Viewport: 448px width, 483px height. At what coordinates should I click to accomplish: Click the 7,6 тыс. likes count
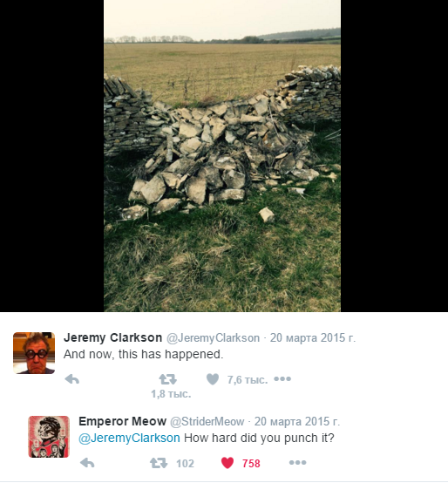pos(248,380)
